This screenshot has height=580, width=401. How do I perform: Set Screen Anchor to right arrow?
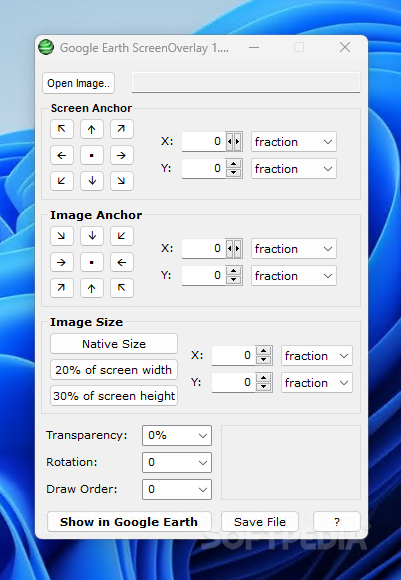click(122, 155)
